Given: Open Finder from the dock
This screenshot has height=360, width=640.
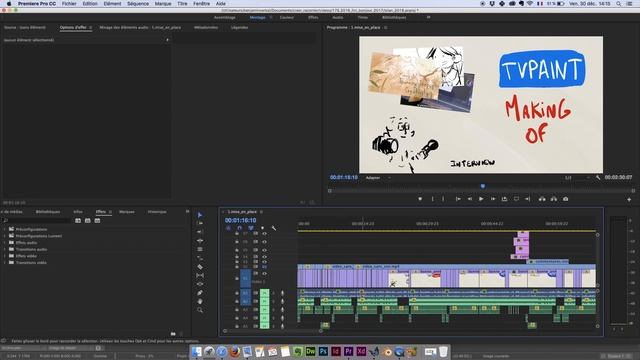Looking at the screenshot, I should point(196,351).
